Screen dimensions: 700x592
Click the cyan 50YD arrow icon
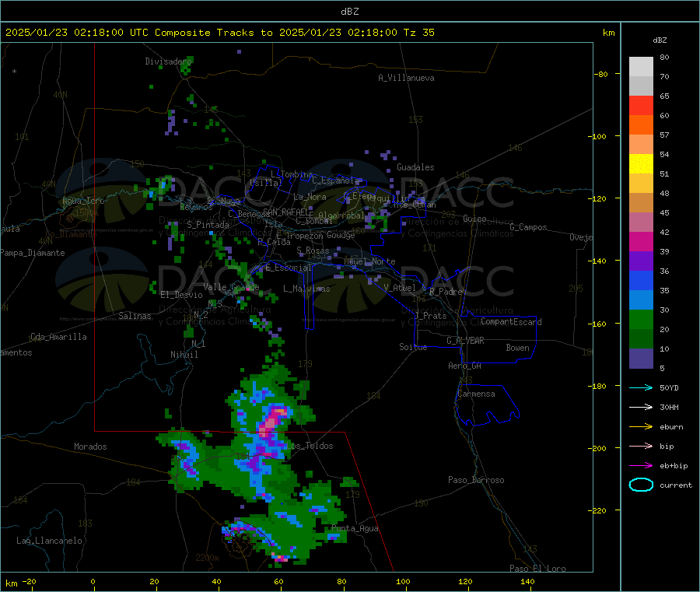click(641, 387)
